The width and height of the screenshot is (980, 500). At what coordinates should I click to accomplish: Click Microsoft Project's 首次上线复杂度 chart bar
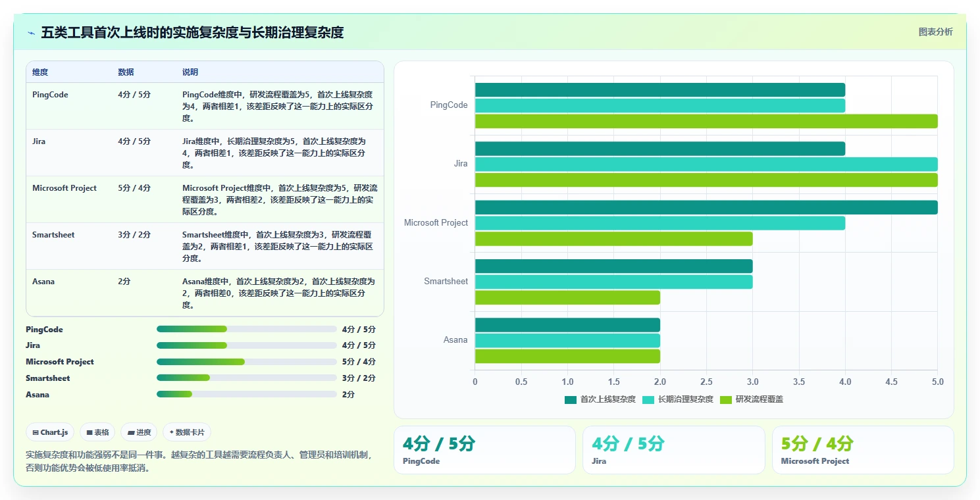[706, 207]
